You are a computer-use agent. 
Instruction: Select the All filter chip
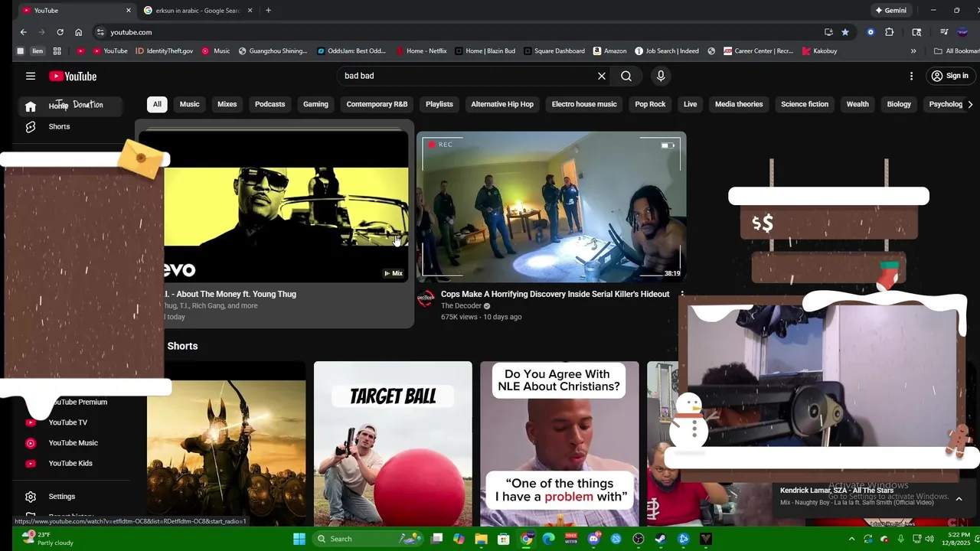coord(157,104)
